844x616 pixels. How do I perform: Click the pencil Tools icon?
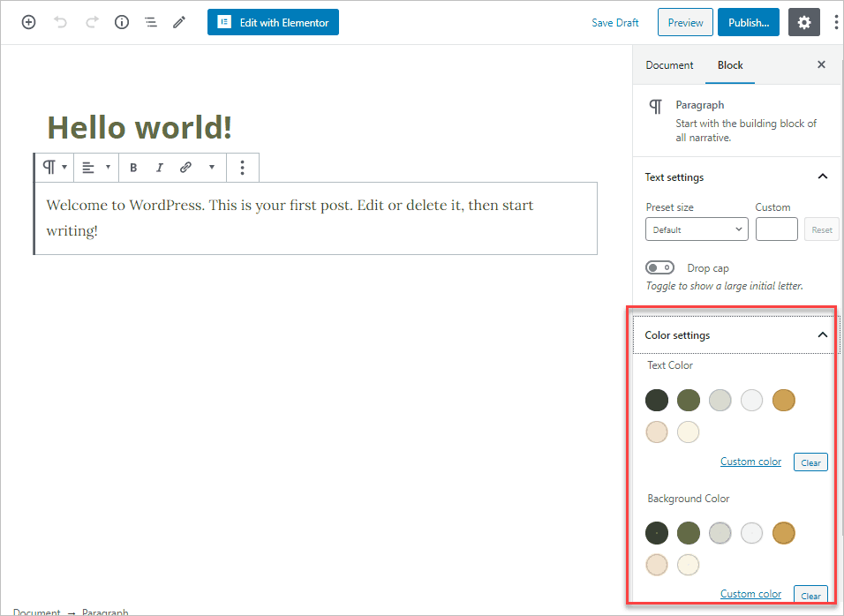coord(179,23)
